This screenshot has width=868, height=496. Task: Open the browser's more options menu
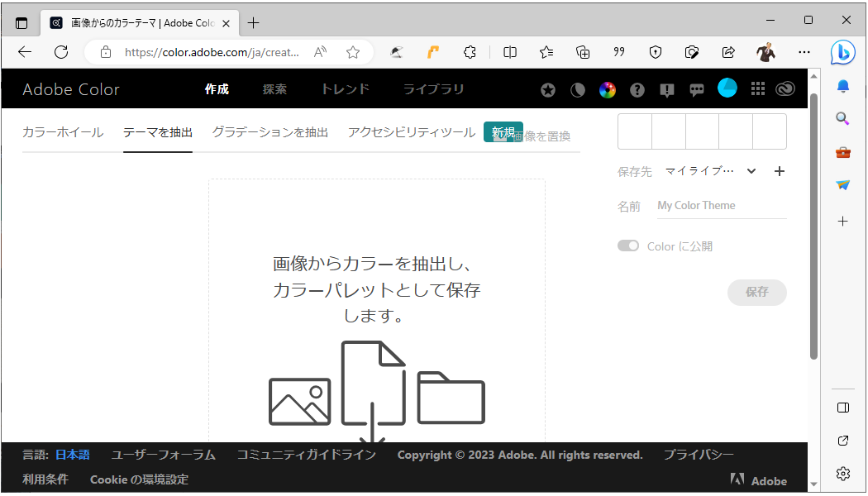pos(804,52)
